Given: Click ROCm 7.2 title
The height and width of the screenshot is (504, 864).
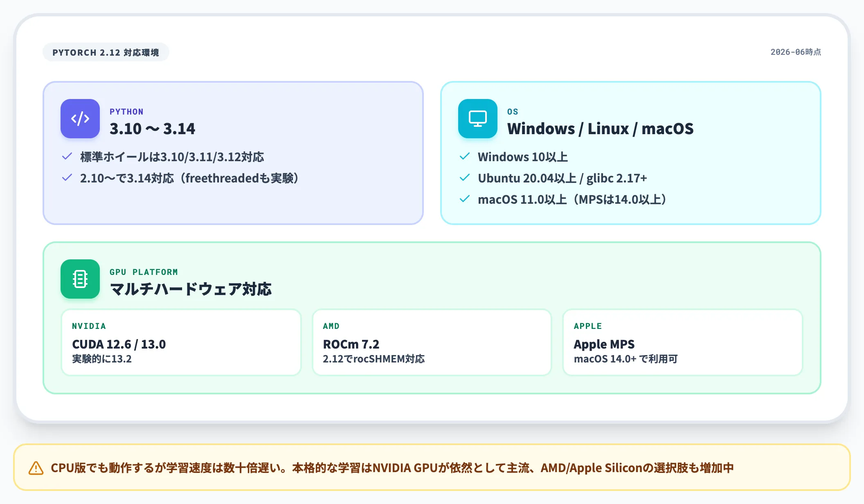Looking at the screenshot, I should 351,344.
